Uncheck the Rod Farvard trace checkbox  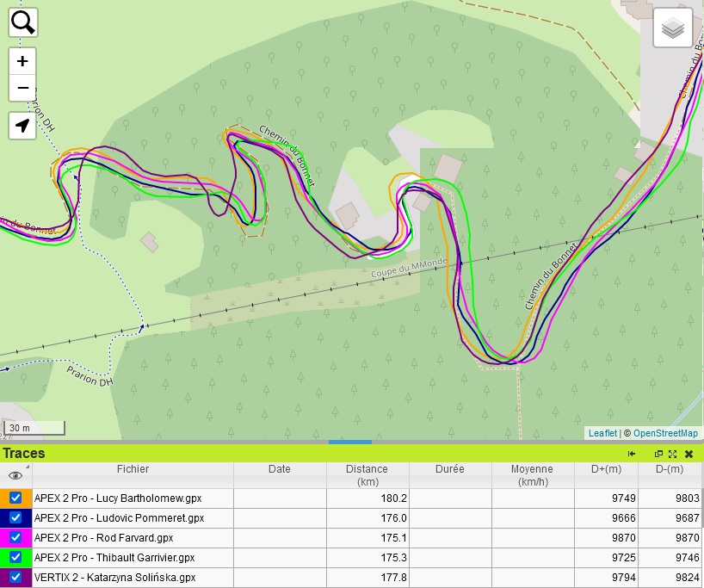pyautogui.click(x=15, y=538)
